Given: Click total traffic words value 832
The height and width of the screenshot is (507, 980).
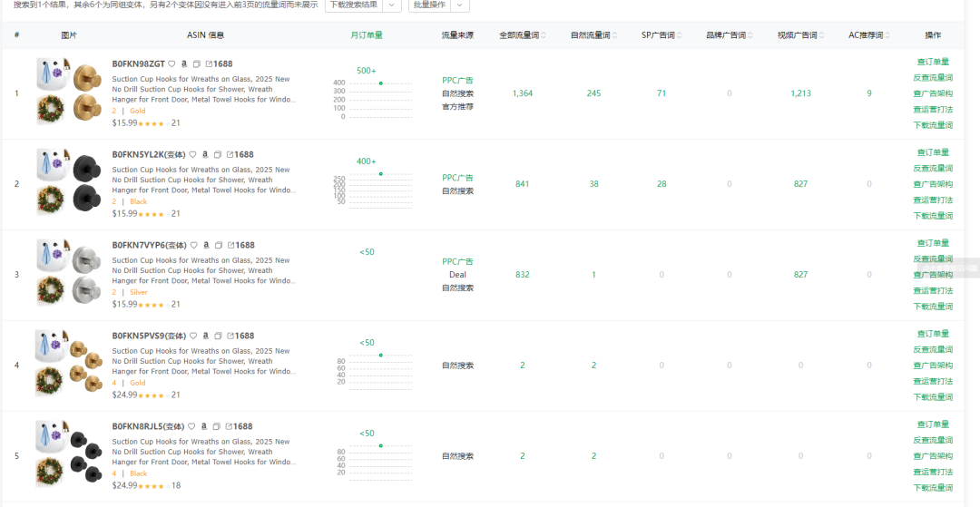Looking at the screenshot, I should (523, 274).
